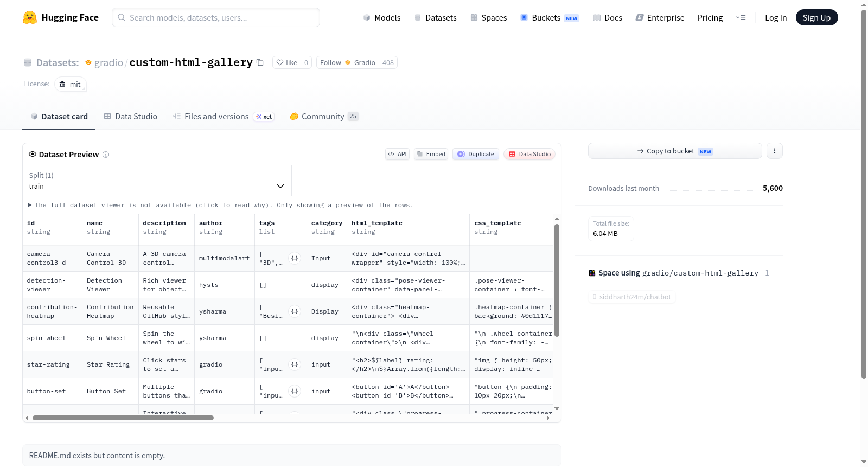Click the table's vertical scrollbar thumb

[x=557, y=280]
